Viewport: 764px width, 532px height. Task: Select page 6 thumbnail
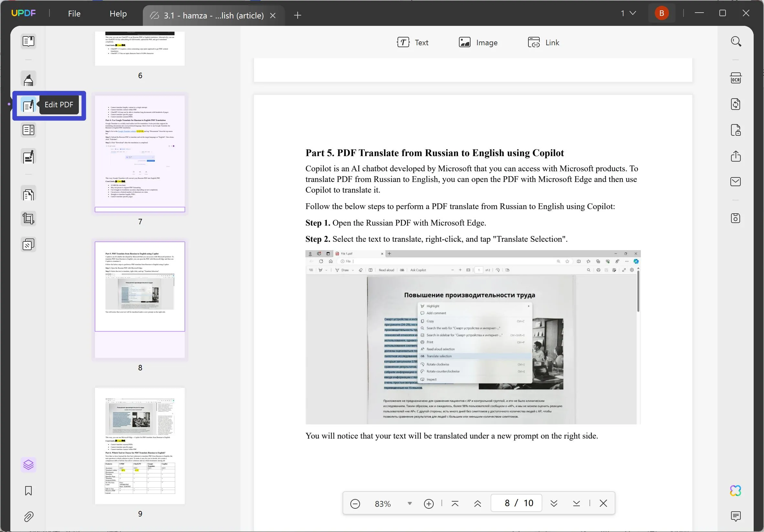(x=140, y=48)
